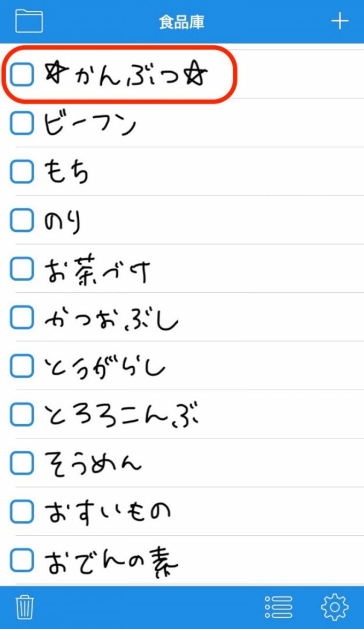This screenshot has height=629, width=364.
Task: Open the folder icon in header
Action: coord(29,21)
